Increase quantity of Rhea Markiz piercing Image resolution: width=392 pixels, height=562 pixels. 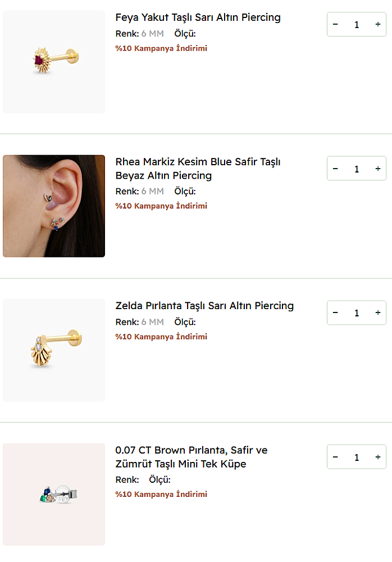coord(378,169)
